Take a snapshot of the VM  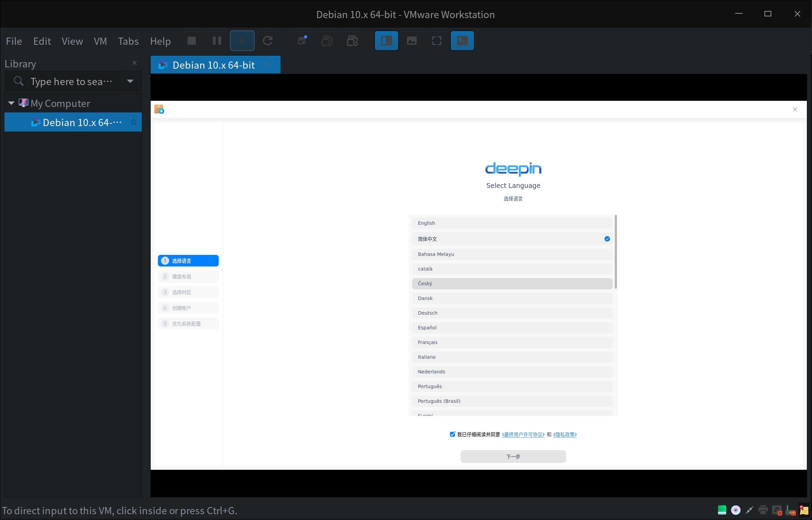pos(302,41)
